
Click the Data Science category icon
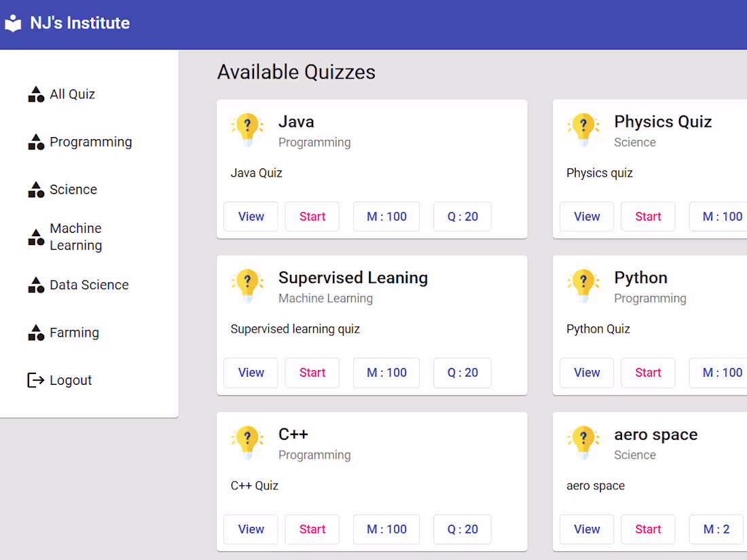[35, 284]
